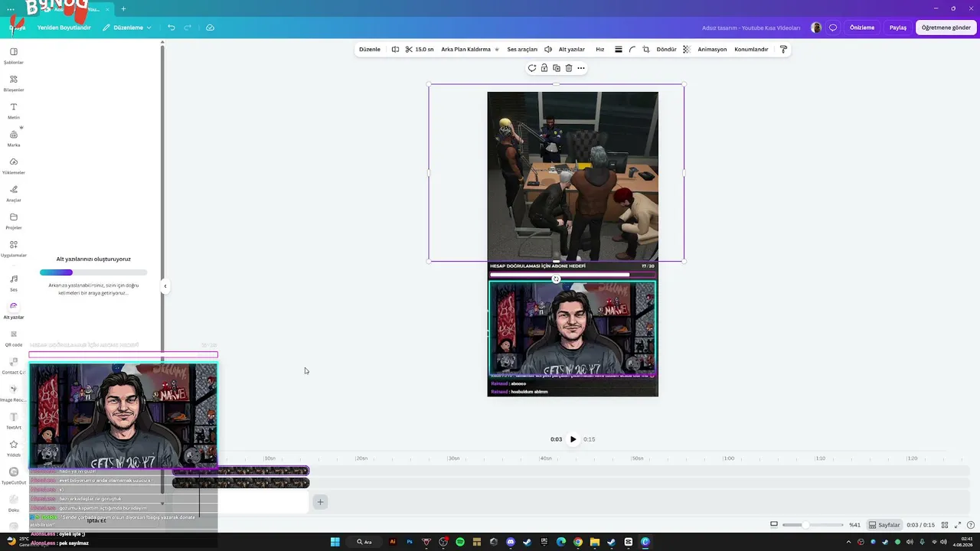
Task: Open the grid view icon
Action: point(945,525)
